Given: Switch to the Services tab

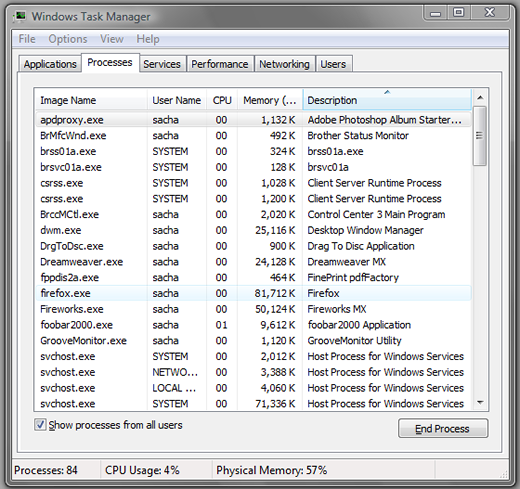Looking at the screenshot, I should [162, 64].
